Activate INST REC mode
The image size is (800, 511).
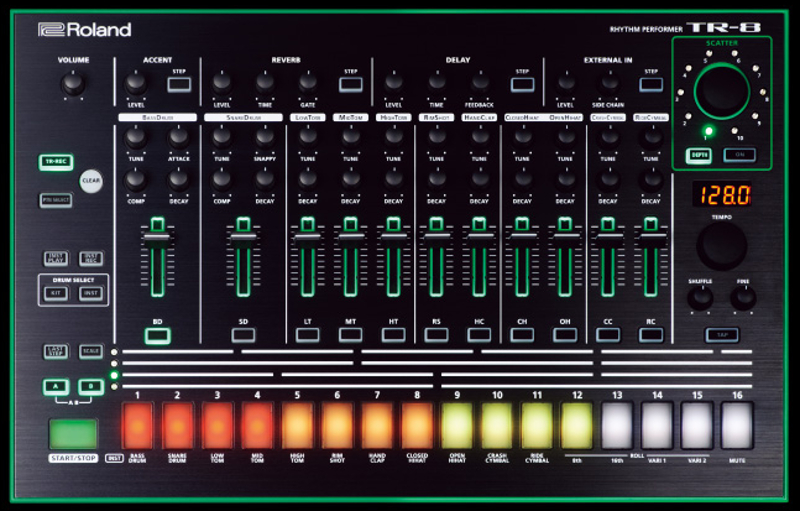pyautogui.click(x=91, y=258)
